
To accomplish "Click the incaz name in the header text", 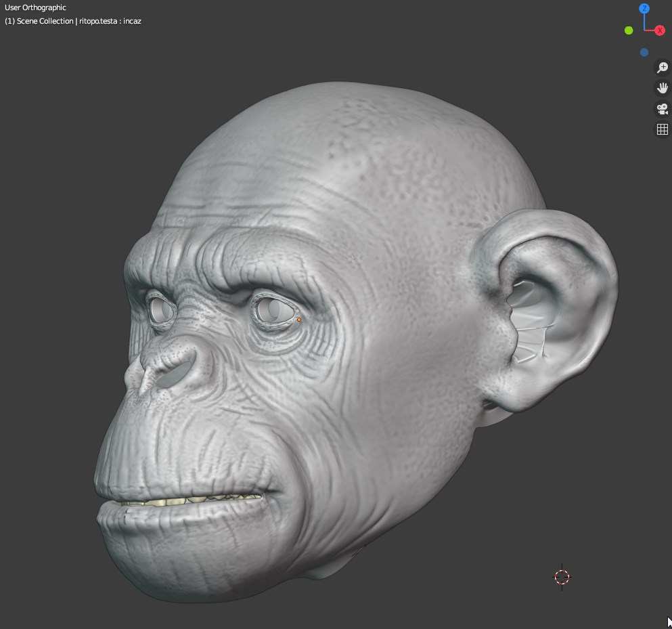I will coord(133,21).
